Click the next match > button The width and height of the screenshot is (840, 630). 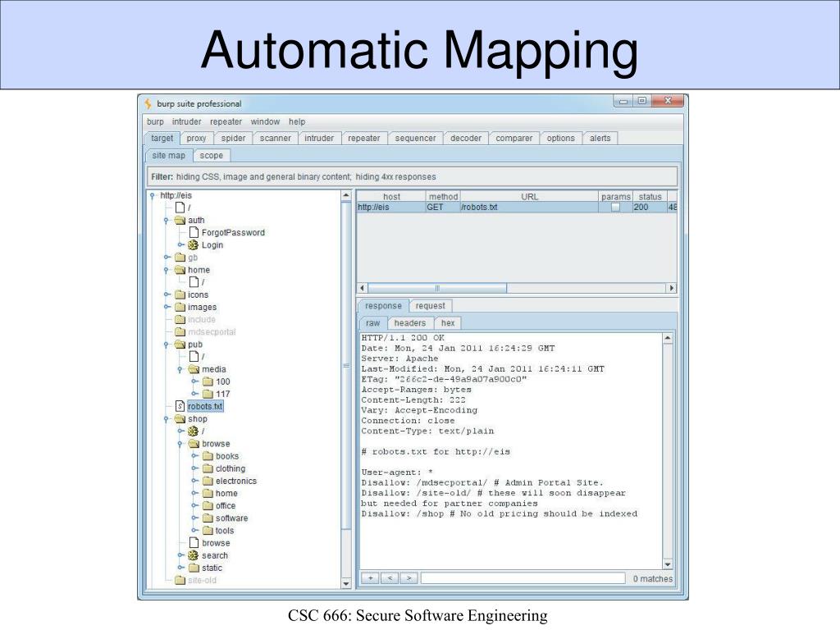[x=409, y=578]
